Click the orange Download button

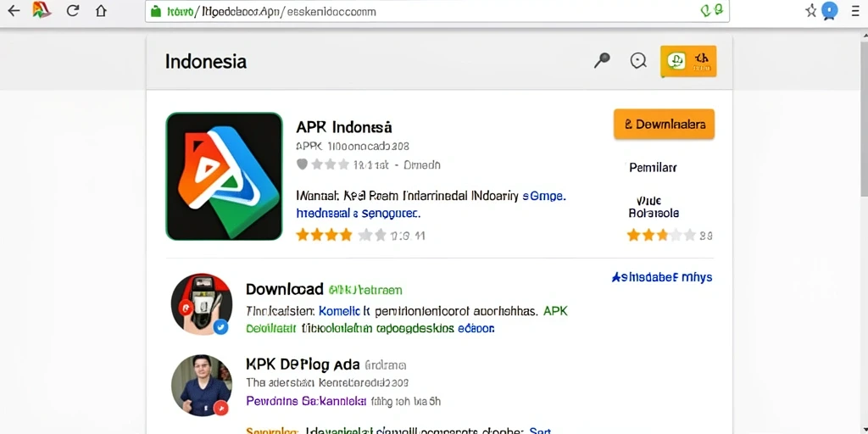[x=665, y=124]
